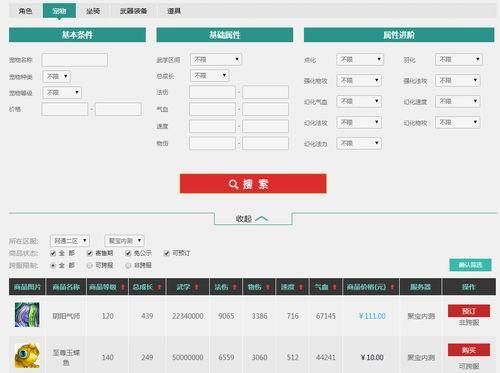Screen dimensions: 500x373
Task: Sort by 法伤 column arrow
Action: coord(234,287)
